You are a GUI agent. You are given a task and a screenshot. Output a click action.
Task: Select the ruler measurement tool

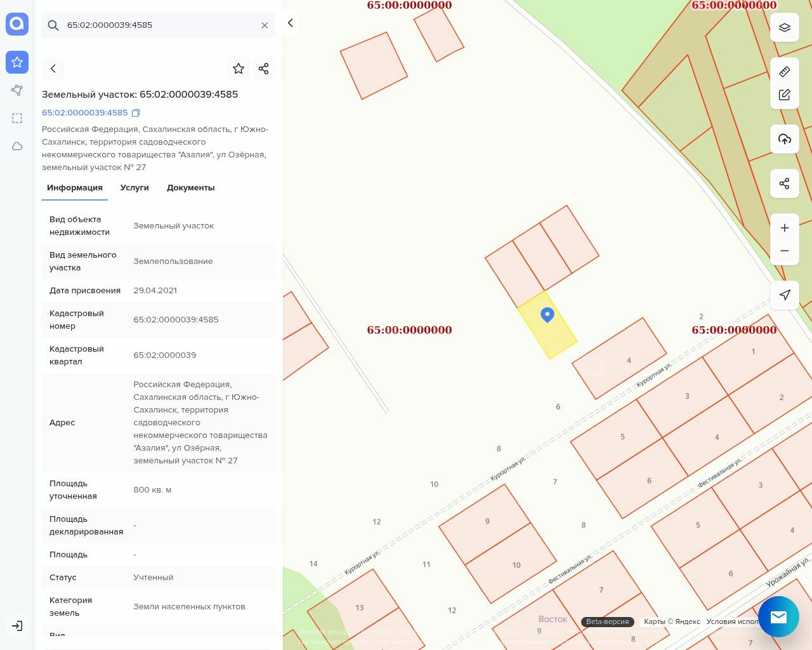coord(784,71)
